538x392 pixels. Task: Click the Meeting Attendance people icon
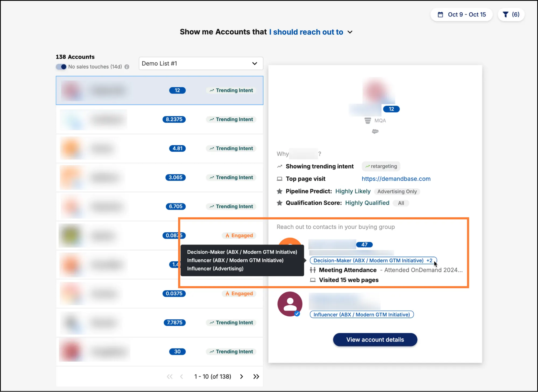pos(313,270)
